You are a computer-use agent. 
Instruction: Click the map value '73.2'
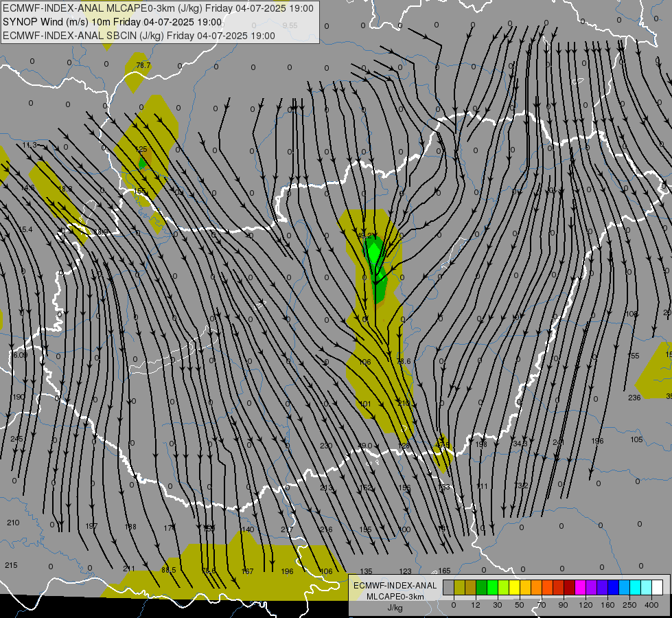[521, 485]
